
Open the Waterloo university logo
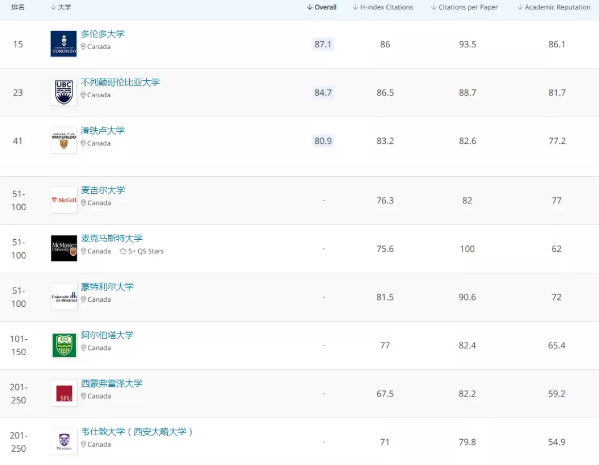(x=64, y=140)
